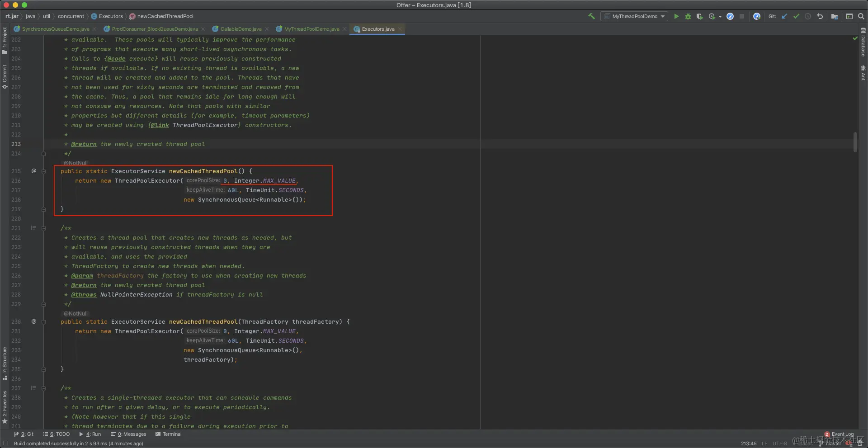Click the fold end marker at line 214

[43, 154]
